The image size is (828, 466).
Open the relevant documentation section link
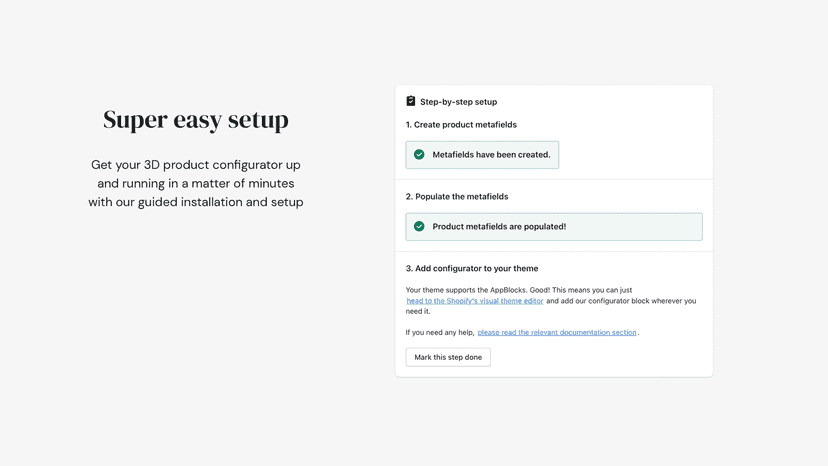point(557,332)
